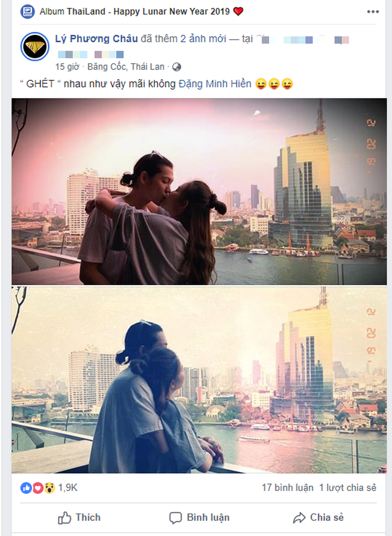Open Album ThaiLand Happy Lunar New Year
This screenshot has height=536, width=392.
coord(134,11)
